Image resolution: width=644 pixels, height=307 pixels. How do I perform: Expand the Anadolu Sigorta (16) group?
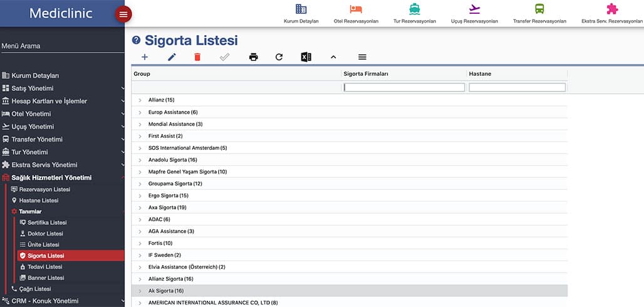click(x=140, y=160)
